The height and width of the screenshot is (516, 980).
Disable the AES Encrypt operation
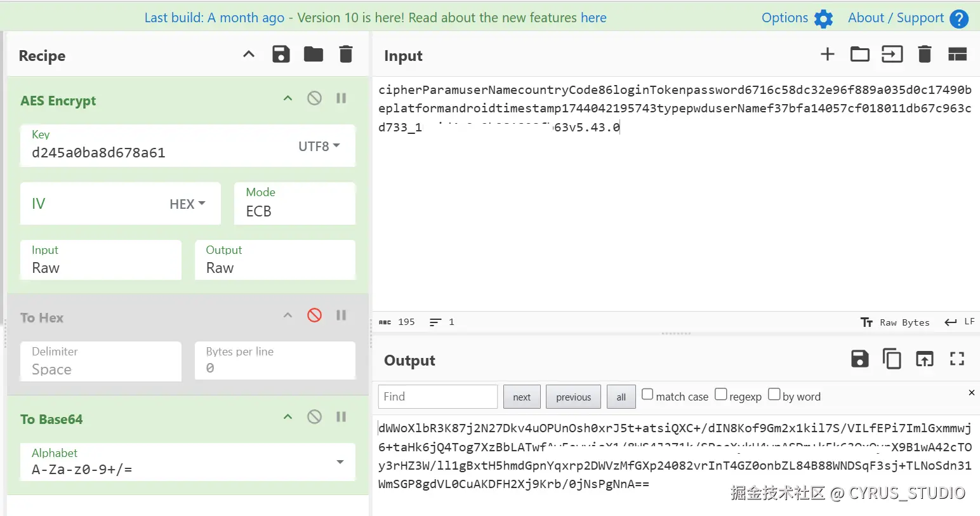(x=314, y=98)
